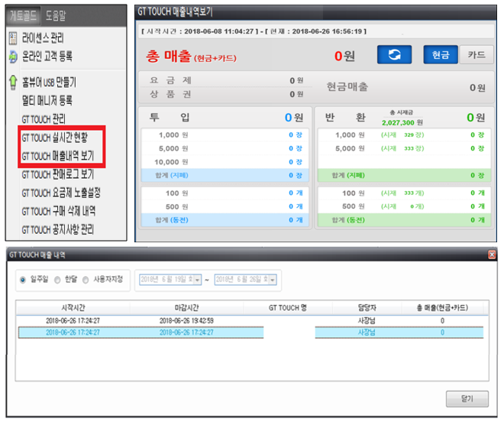Viewport: 504px width, 425px height.
Task: Choose 홈뷰어 USB 만들기 menu item
Action: (49, 82)
